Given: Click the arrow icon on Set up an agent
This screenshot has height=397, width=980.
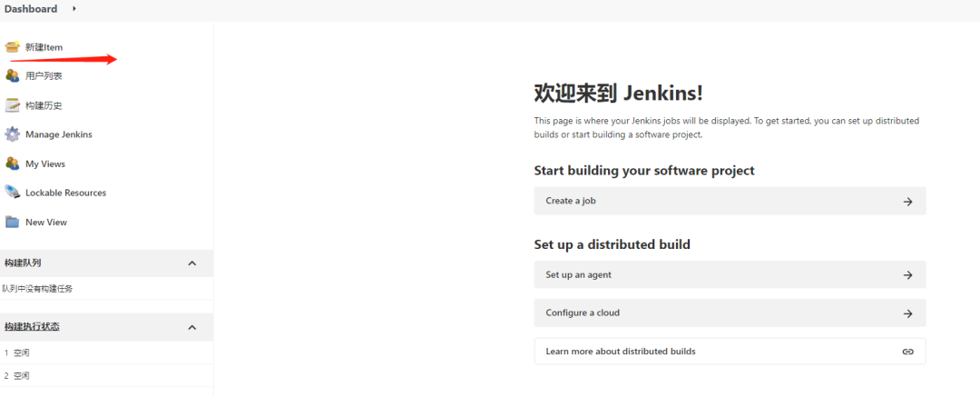Looking at the screenshot, I should [x=908, y=275].
